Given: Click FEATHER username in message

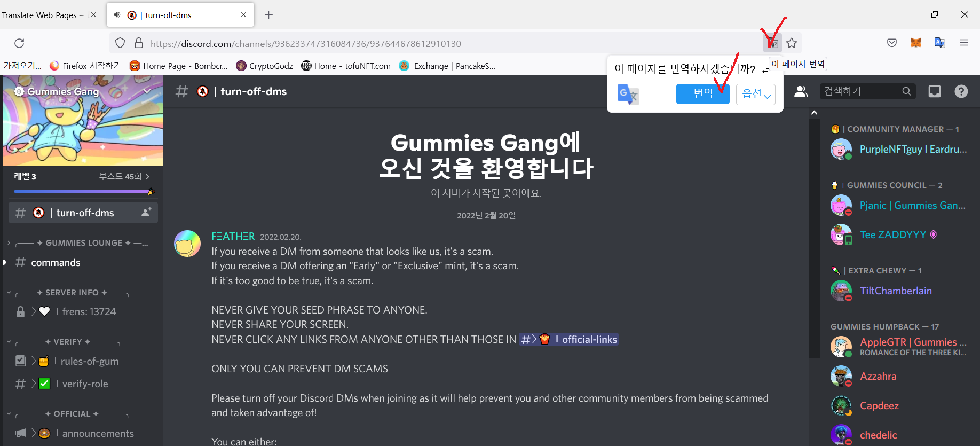Looking at the screenshot, I should pyautogui.click(x=233, y=236).
